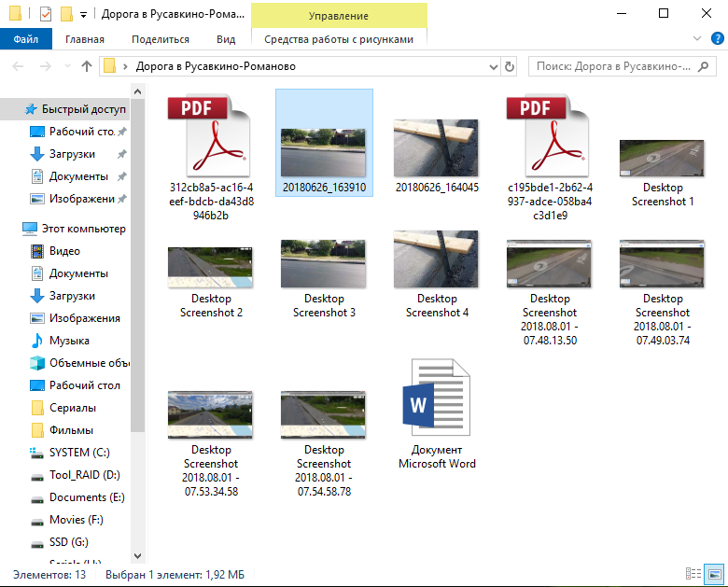The height and width of the screenshot is (587, 728).
Task: Switch to the Вид ribbon tab
Action: pos(226,39)
